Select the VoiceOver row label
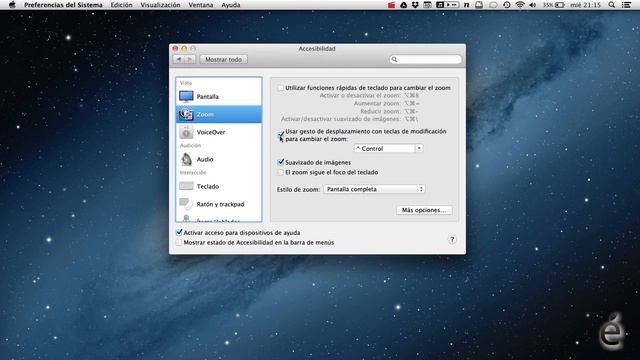This screenshot has width=640, height=360. click(x=211, y=132)
